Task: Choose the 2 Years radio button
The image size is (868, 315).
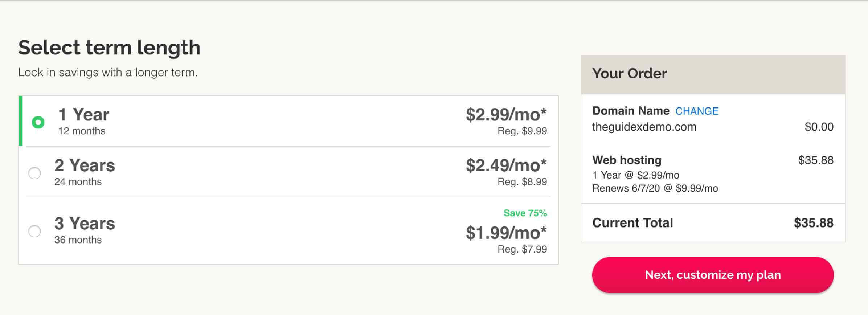Action: (x=34, y=173)
